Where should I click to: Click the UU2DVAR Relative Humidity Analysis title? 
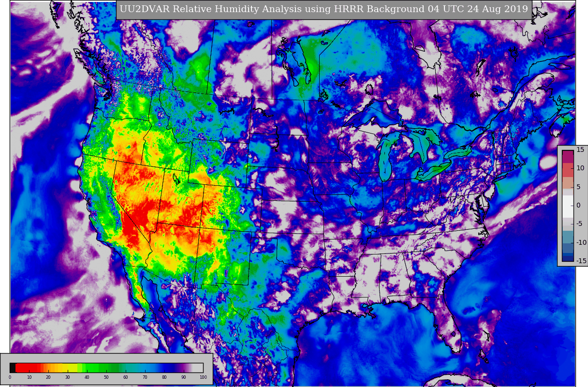(x=324, y=9)
